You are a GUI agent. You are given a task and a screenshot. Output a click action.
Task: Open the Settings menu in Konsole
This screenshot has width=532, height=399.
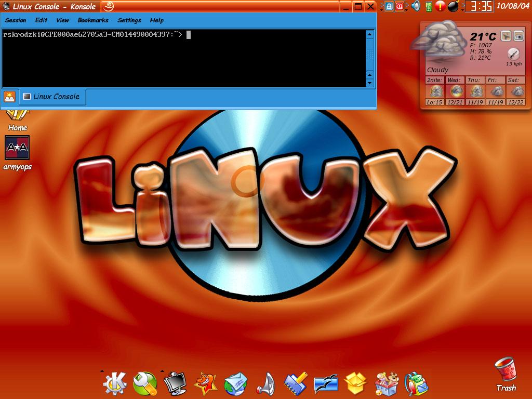pos(129,20)
